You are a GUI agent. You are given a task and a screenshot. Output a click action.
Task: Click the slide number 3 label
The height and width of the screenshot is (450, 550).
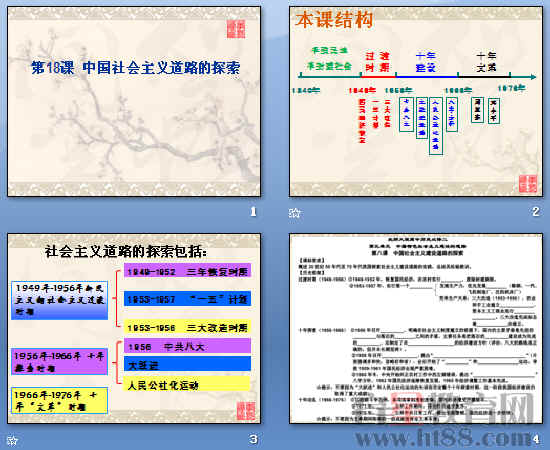click(x=253, y=439)
